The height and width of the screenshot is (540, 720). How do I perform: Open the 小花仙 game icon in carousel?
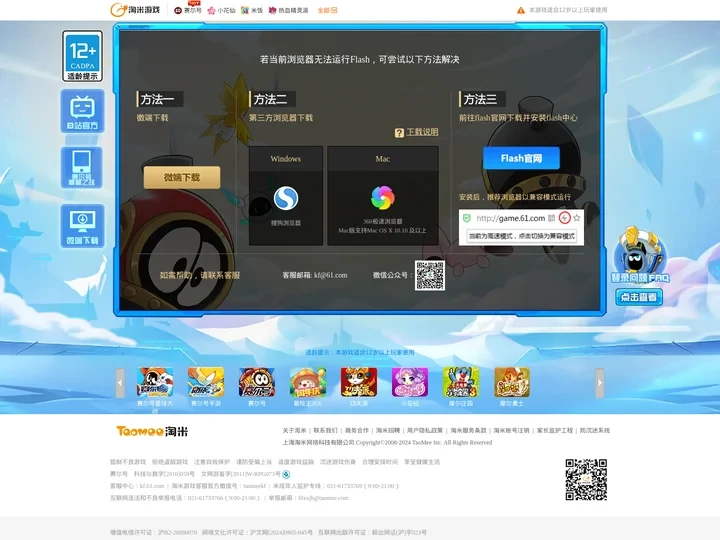tap(410, 382)
